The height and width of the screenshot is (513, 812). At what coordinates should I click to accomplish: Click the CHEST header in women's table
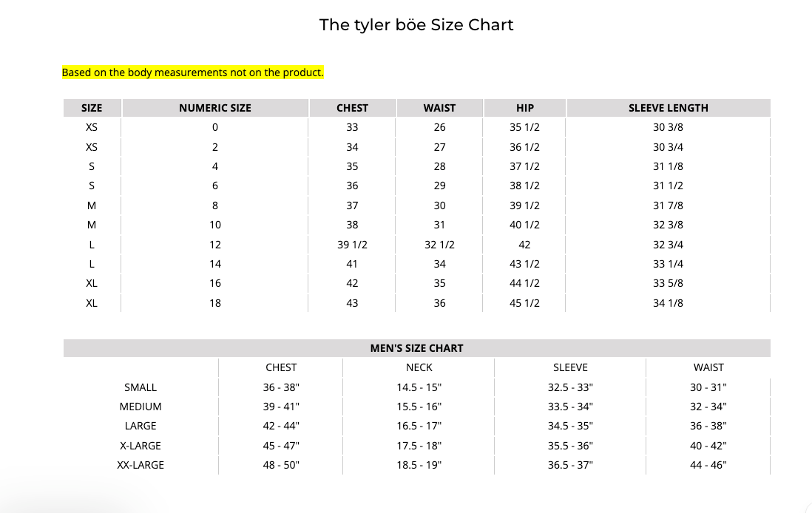[352, 108]
